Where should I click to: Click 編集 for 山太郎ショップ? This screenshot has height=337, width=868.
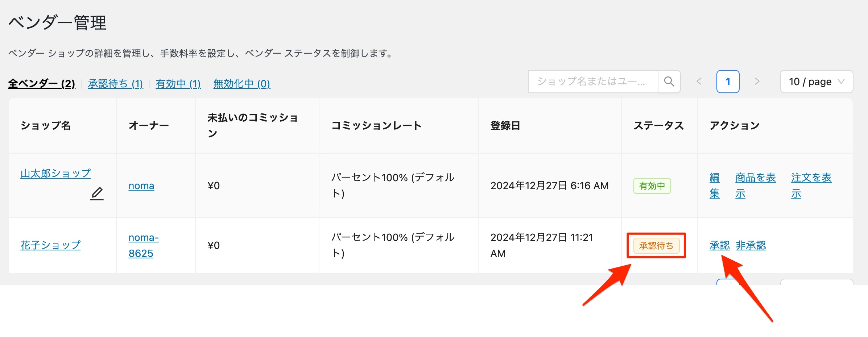point(714,186)
